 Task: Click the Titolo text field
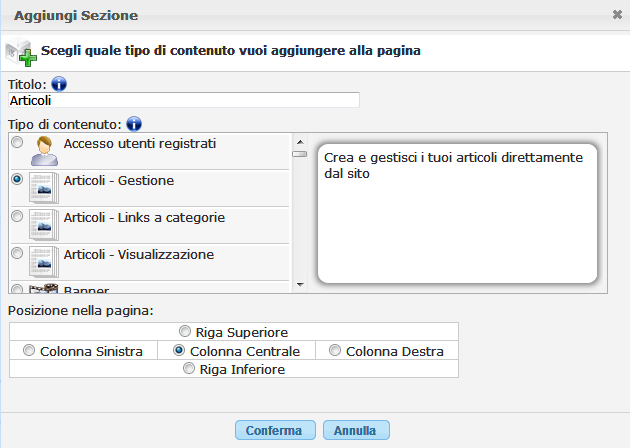pyautogui.click(x=183, y=100)
